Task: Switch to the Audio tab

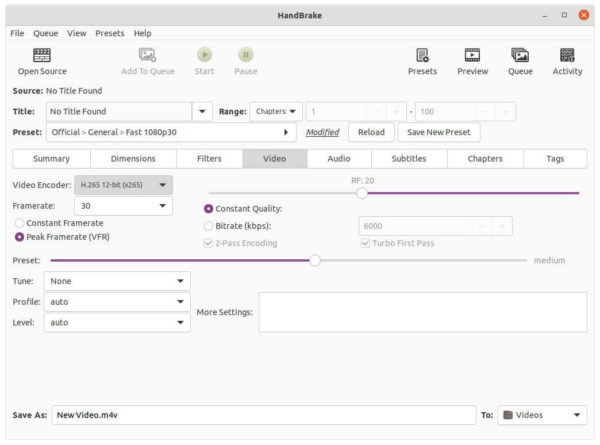Action: [339, 158]
